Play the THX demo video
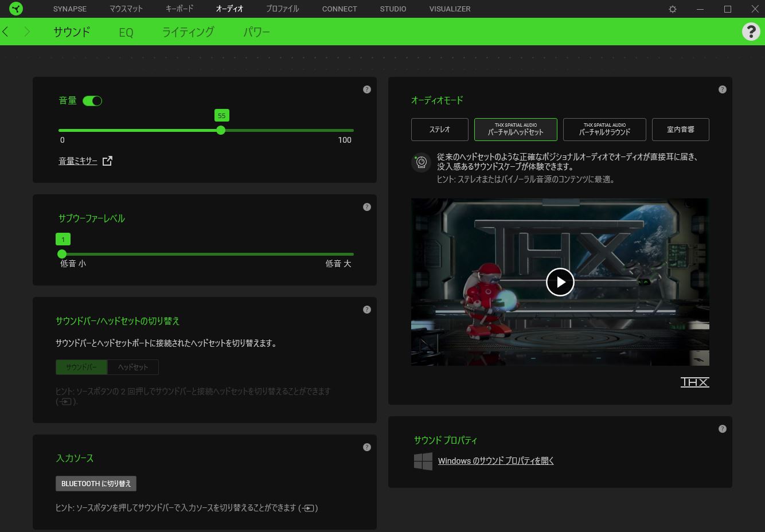Viewport: 765px width, 532px height. click(x=560, y=282)
